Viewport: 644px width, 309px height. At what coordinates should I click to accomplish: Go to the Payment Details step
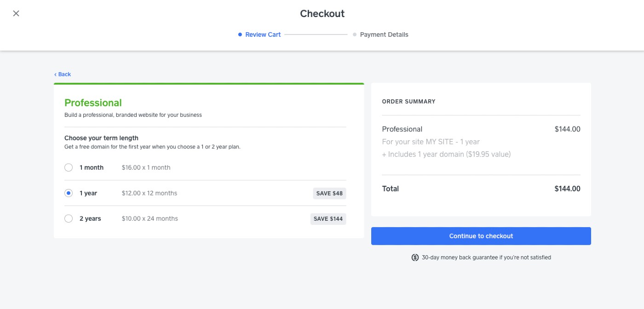tap(384, 34)
